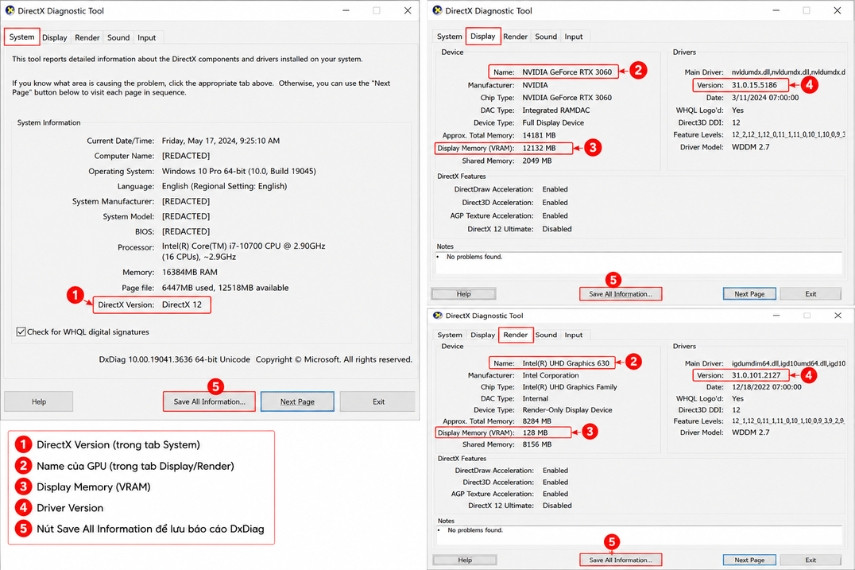Open the System tab in left window
The image size is (855, 570).
[22, 37]
